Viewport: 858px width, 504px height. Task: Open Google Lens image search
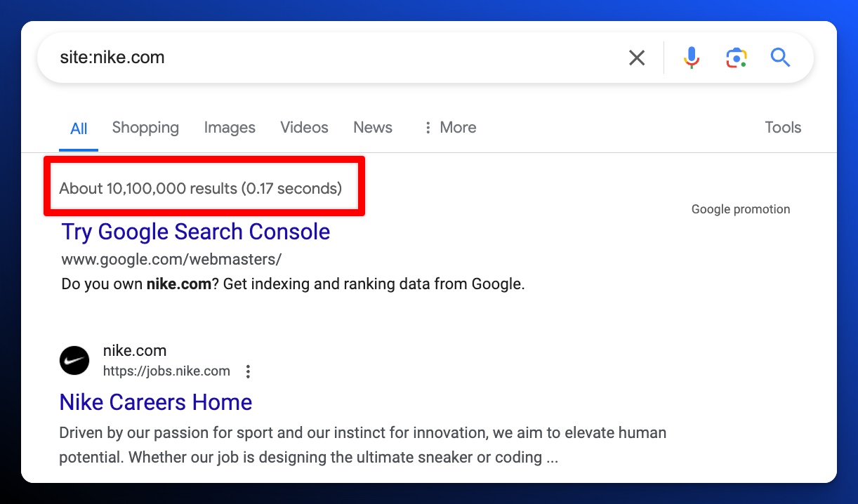click(736, 58)
